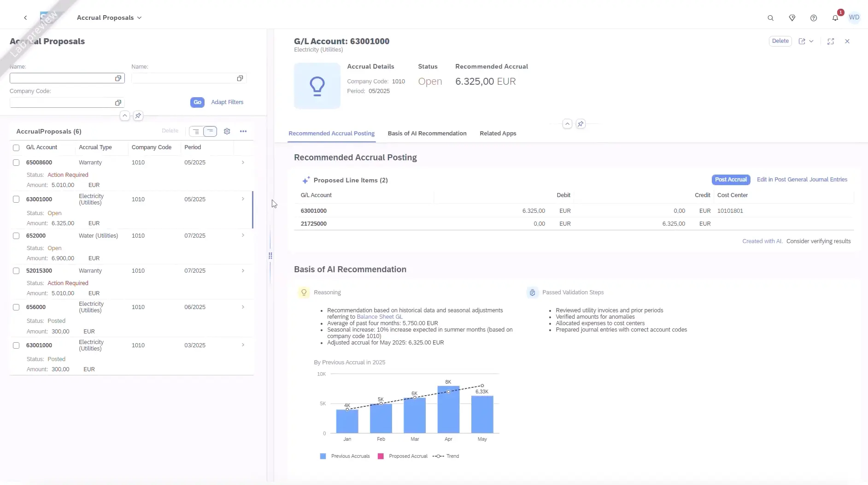Viewport: 868px width, 485px height.
Task: Open the help question mark icon
Action: click(813, 18)
